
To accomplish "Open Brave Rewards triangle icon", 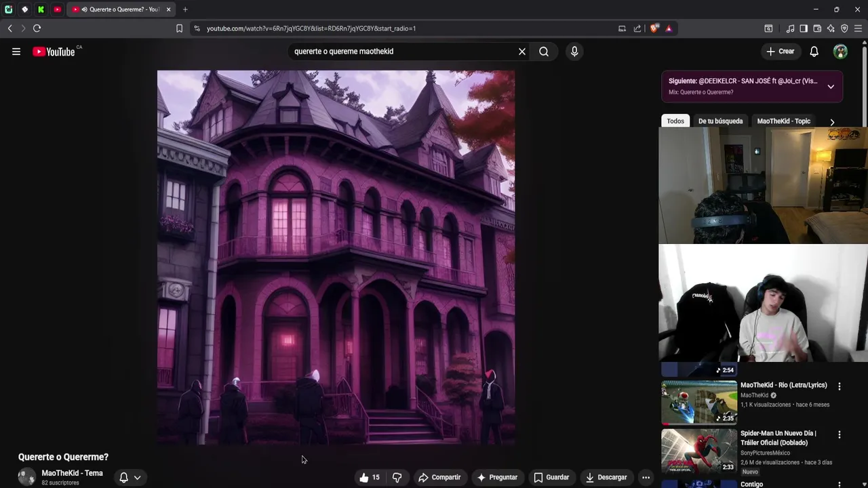I will [669, 28].
